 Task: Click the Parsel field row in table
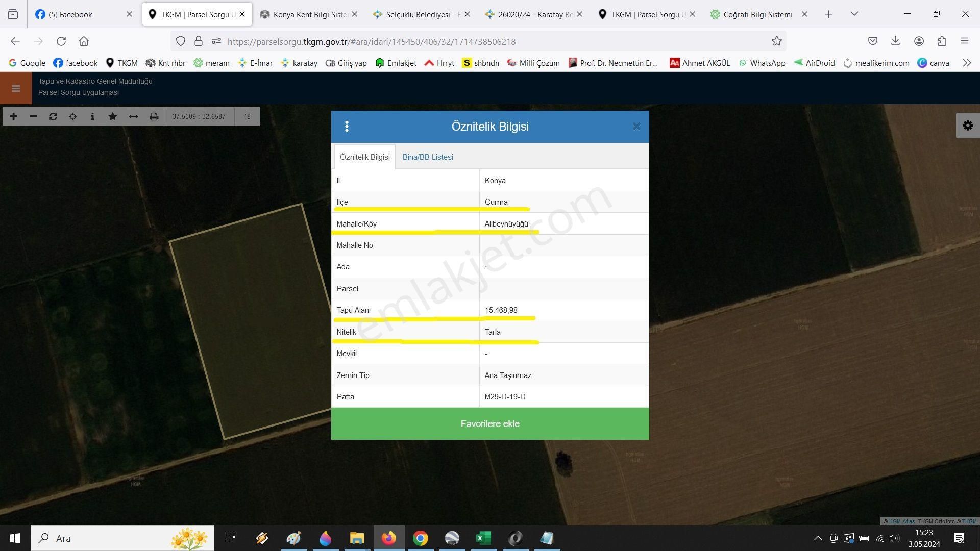[x=489, y=288]
